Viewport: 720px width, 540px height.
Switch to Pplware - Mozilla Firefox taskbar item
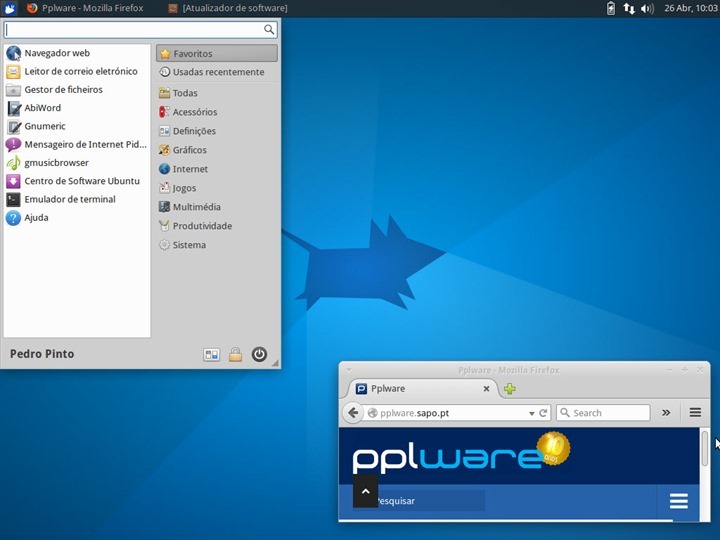tap(85, 8)
